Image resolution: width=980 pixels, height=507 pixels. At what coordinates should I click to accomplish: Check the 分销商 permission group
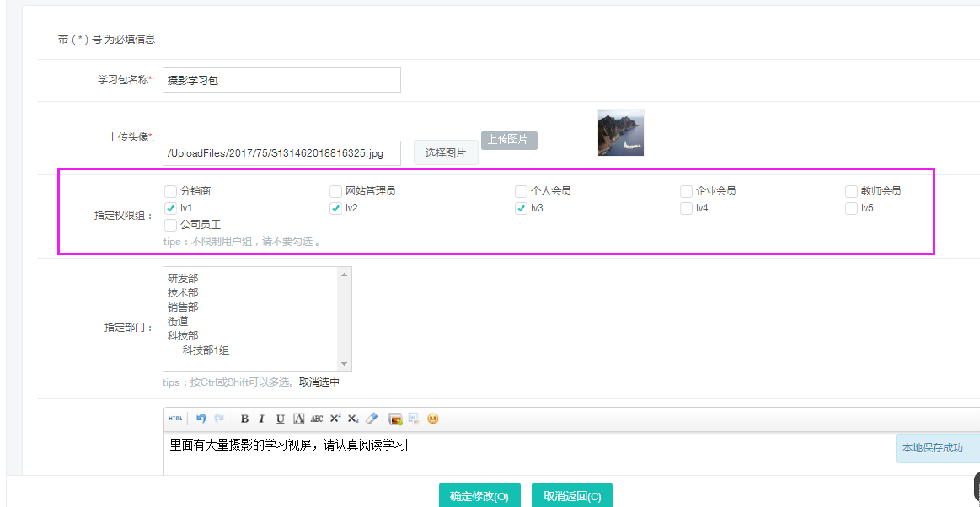(170, 191)
